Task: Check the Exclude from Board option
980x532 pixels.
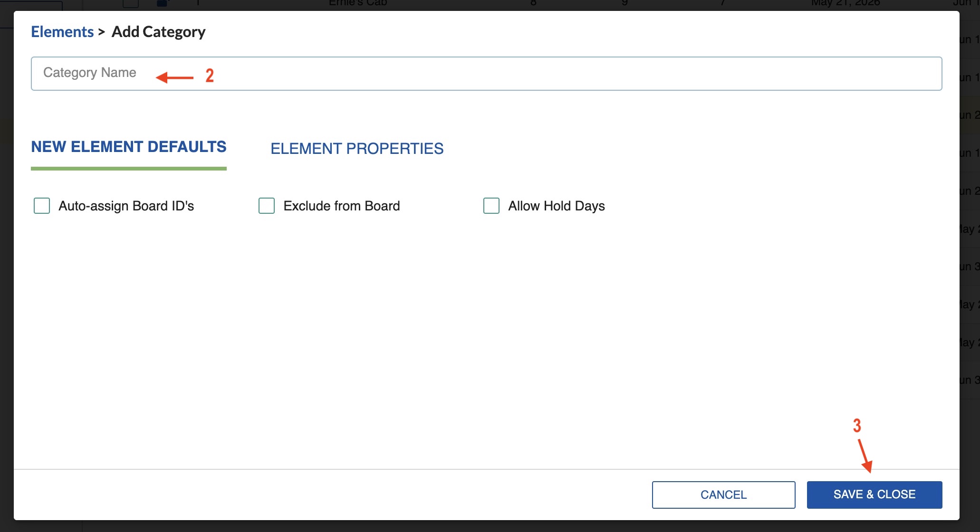Action: tap(267, 206)
